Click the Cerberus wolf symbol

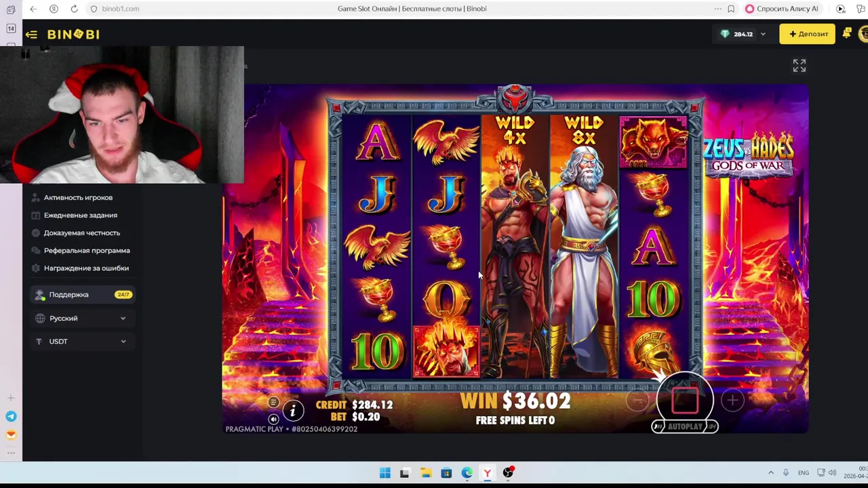(653, 142)
